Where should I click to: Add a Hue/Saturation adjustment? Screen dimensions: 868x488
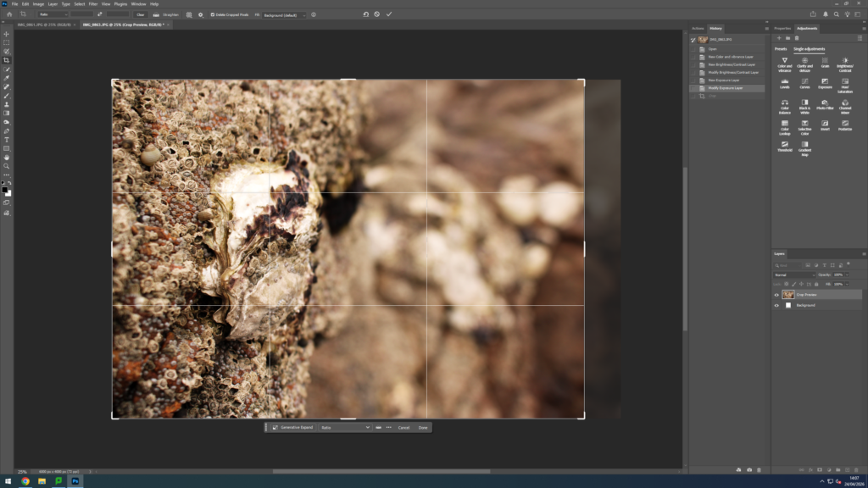tap(845, 83)
